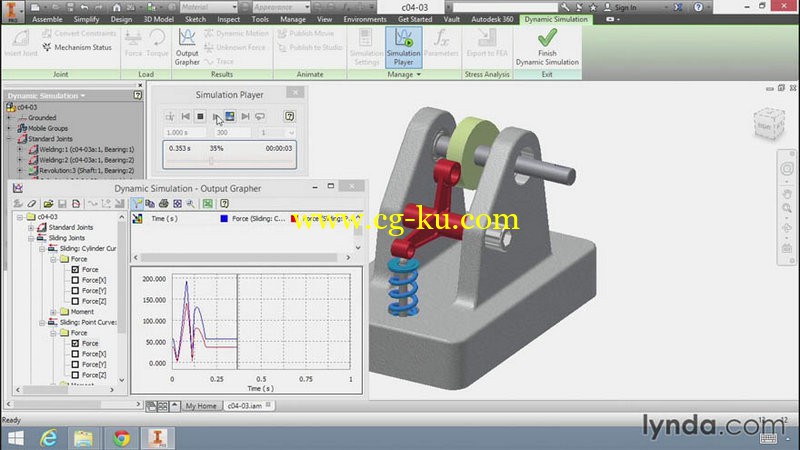The image size is (800, 450).
Task: Export graph data to Excel icon
Action: (208, 204)
